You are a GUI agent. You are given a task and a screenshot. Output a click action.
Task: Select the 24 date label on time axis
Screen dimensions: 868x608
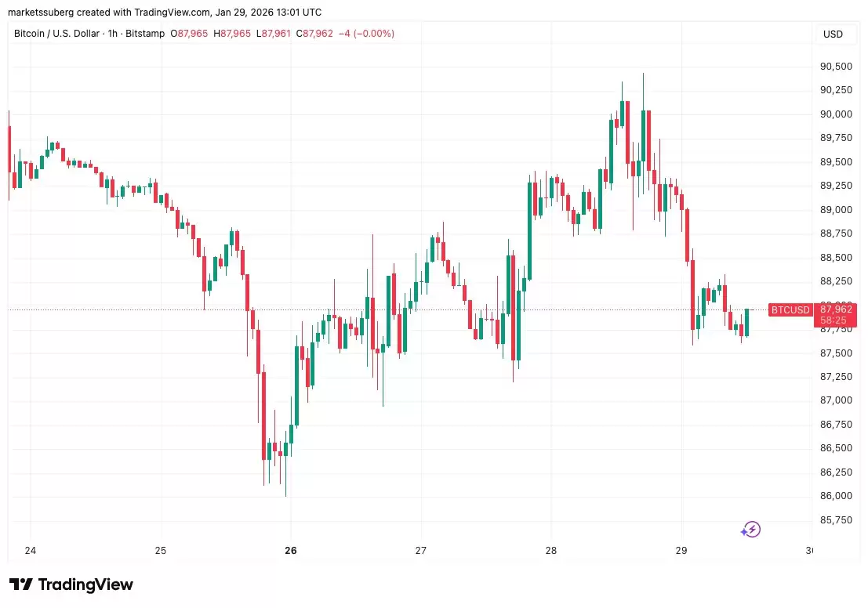(31, 550)
